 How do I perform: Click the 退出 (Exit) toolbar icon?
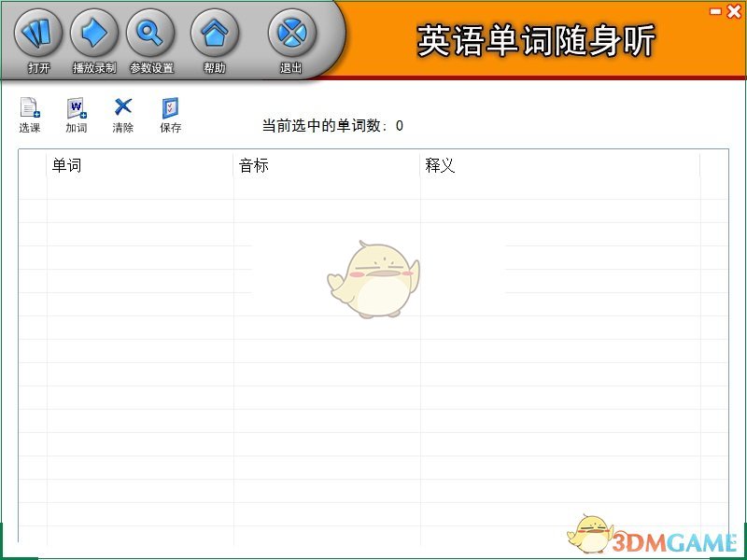[x=290, y=35]
